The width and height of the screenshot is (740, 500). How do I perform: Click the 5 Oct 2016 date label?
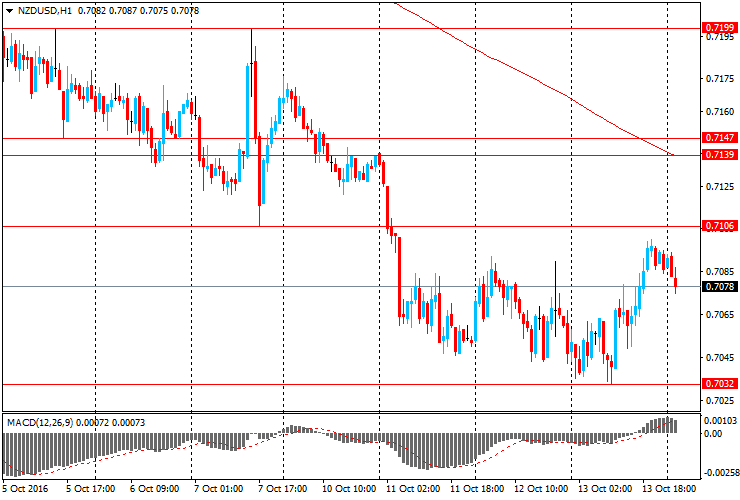pyautogui.click(x=25, y=489)
